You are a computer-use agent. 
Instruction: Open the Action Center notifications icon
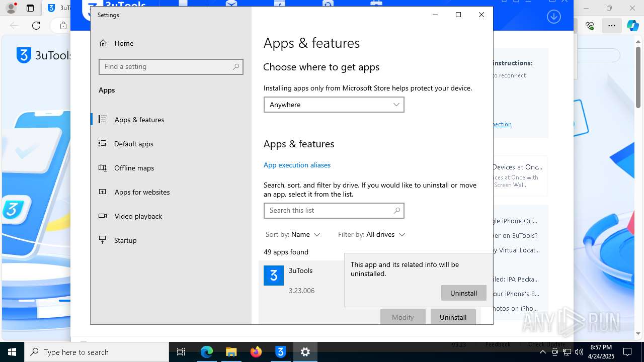[627, 352]
